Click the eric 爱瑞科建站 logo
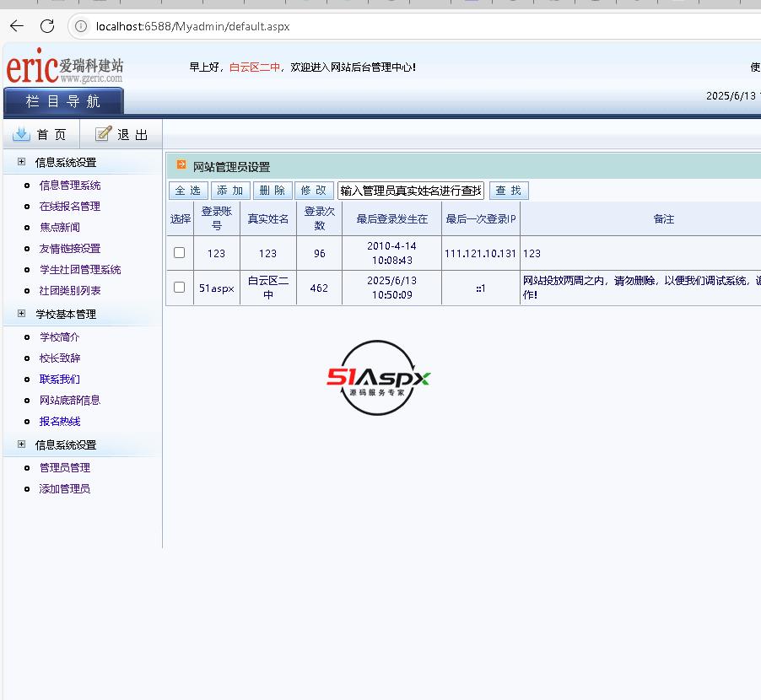The height and width of the screenshot is (700, 761). coord(65,67)
